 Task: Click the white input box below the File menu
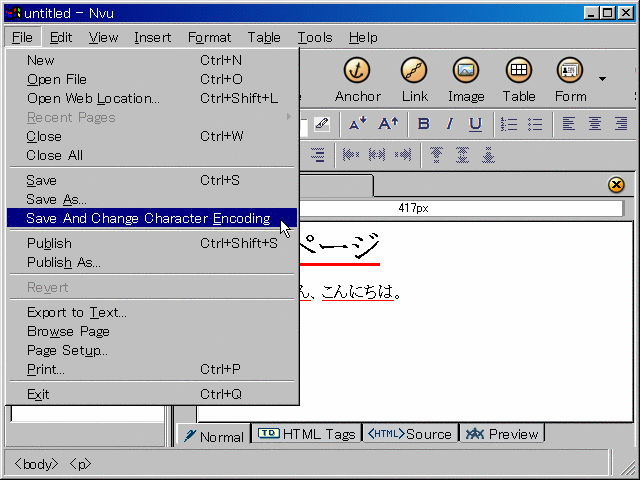tap(87, 413)
